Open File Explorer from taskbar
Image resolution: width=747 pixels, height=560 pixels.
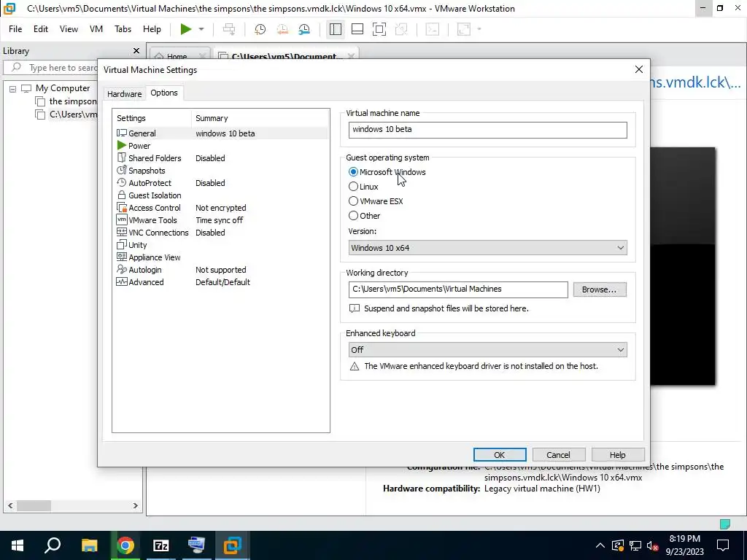89,545
